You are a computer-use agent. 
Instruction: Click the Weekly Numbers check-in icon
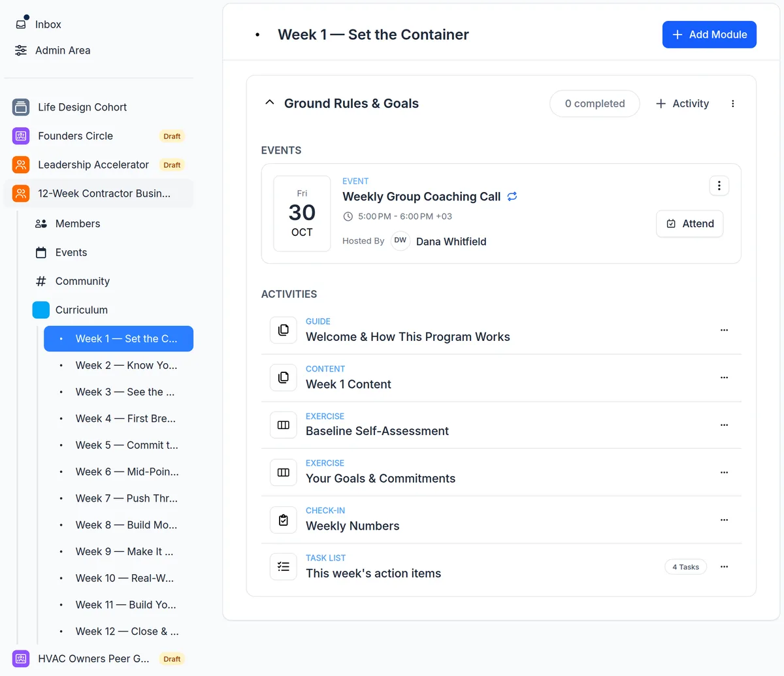coord(284,520)
